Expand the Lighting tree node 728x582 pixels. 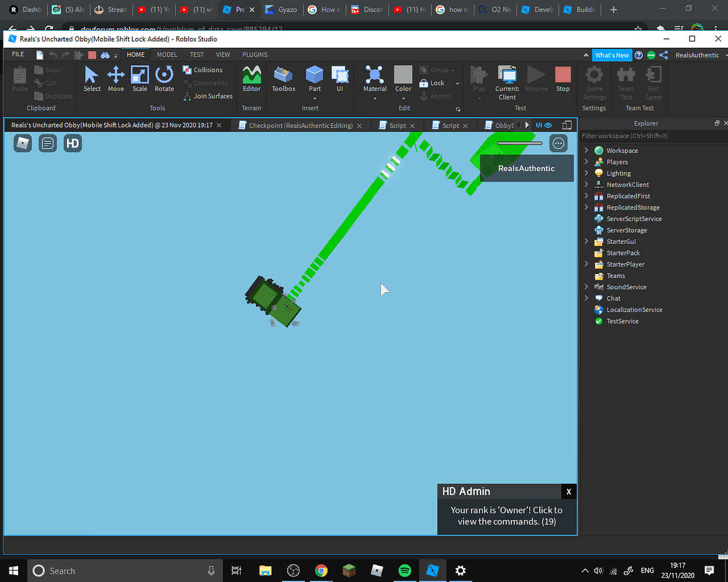pos(586,173)
